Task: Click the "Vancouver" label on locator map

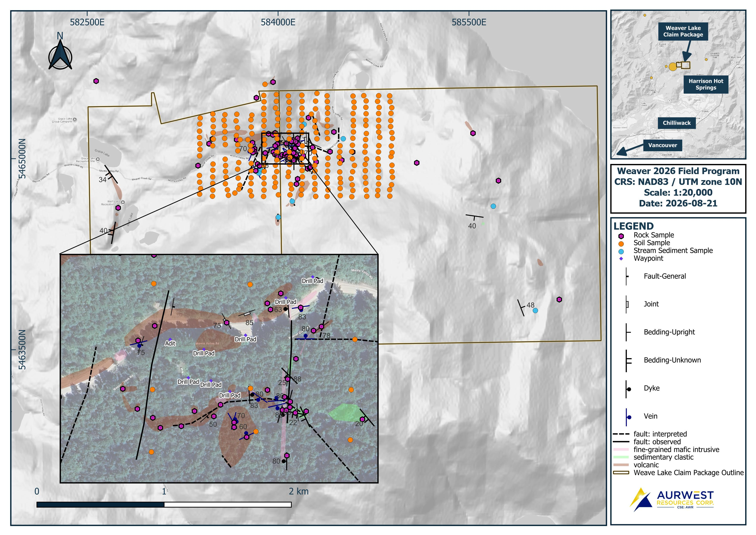Action: point(662,145)
